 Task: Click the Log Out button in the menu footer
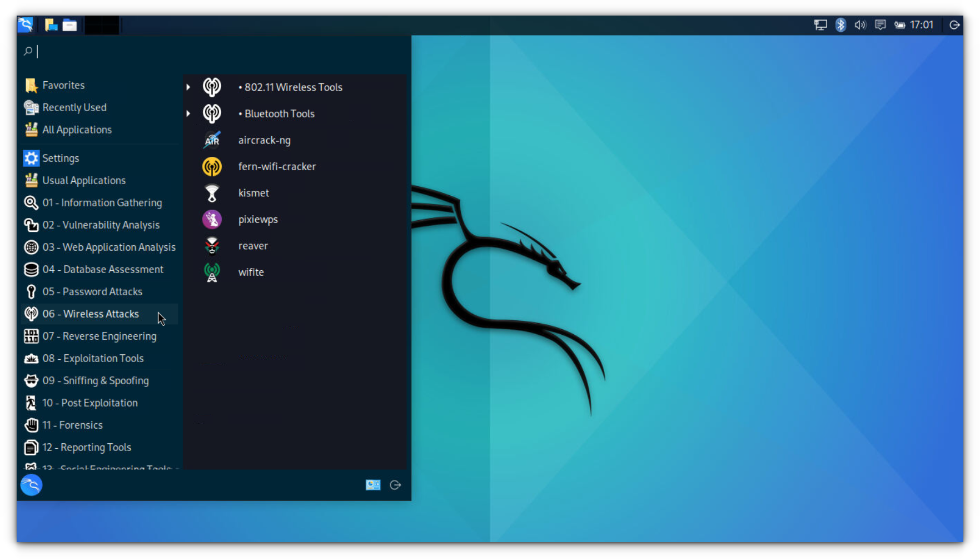pyautogui.click(x=395, y=484)
